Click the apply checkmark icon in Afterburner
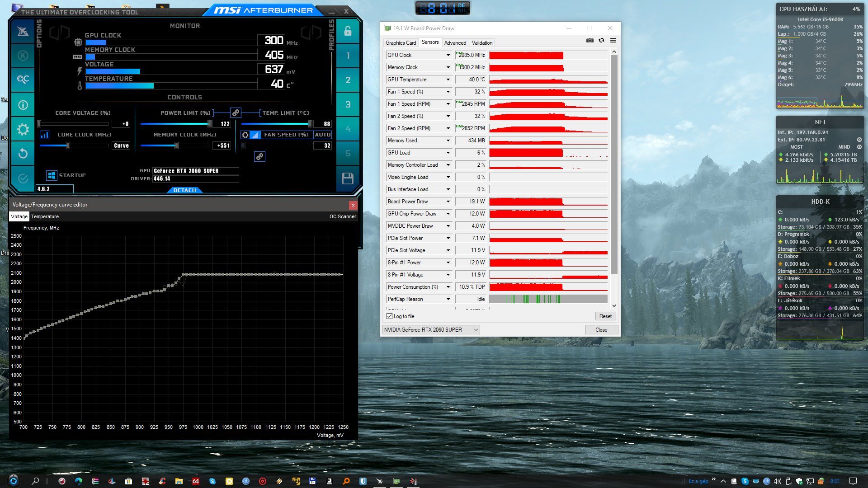This screenshot has height=488, width=868. pos(23,178)
